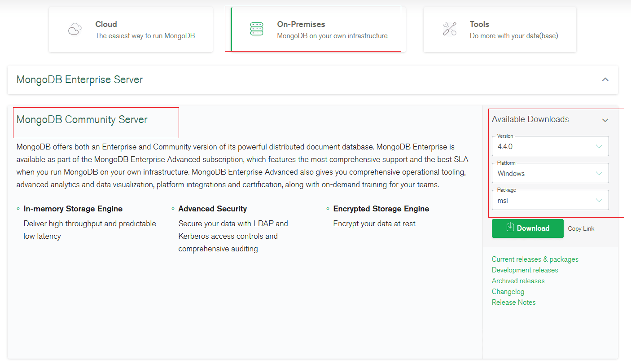Open the Platform Windows dropdown

tap(550, 173)
